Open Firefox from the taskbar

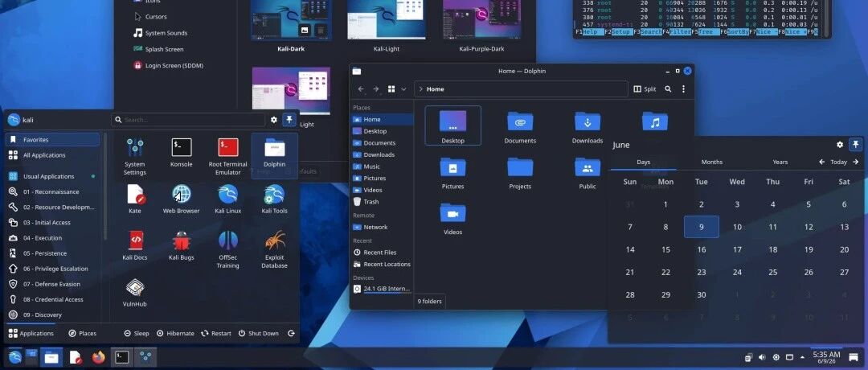click(99, 356)
